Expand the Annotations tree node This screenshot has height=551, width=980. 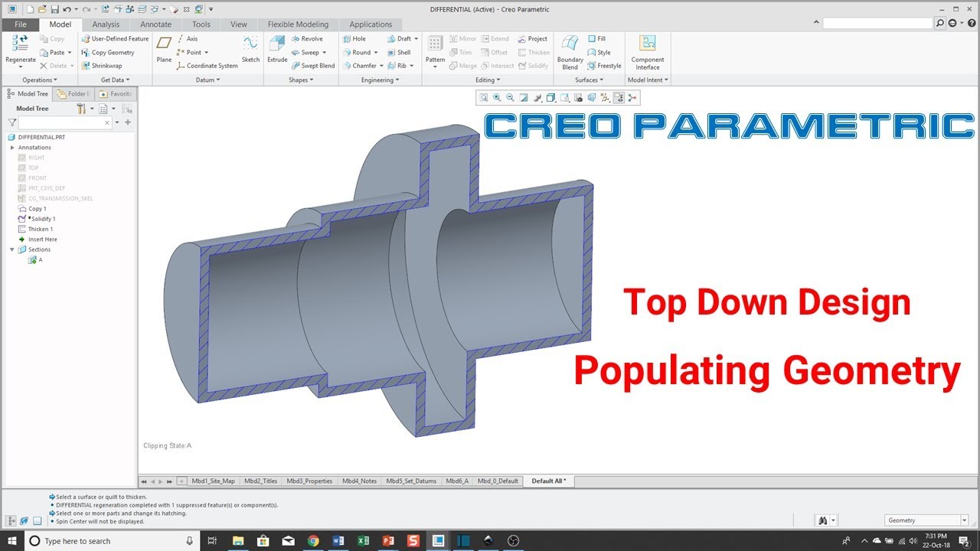pos(12,147)
